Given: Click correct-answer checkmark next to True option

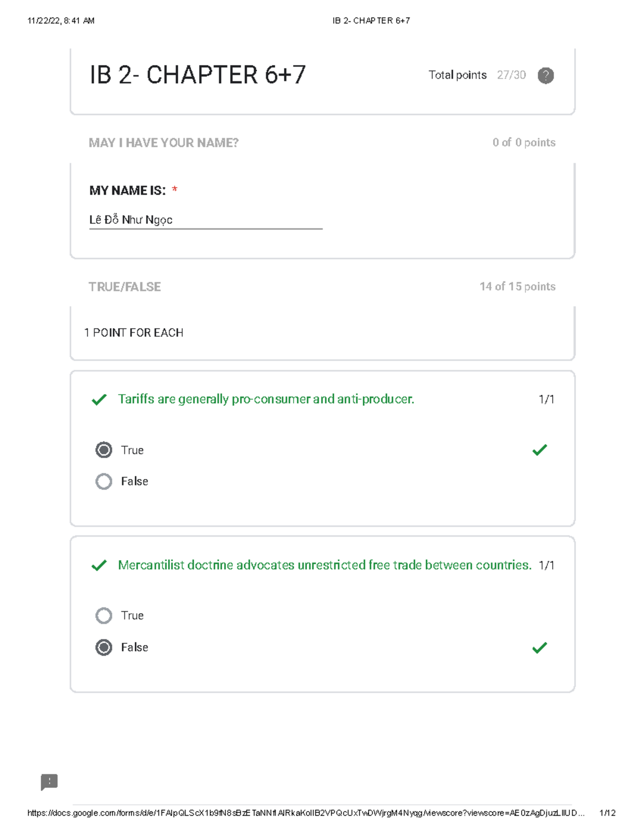Looking at the screenshot, I should [x=539, y=450].
